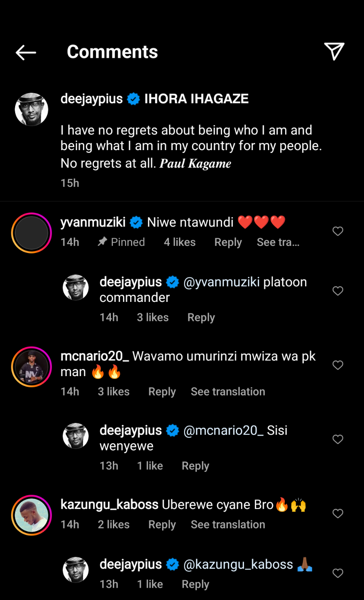Tap the paper plane share icon
The image size is (364, 600).
pos(335,51)
